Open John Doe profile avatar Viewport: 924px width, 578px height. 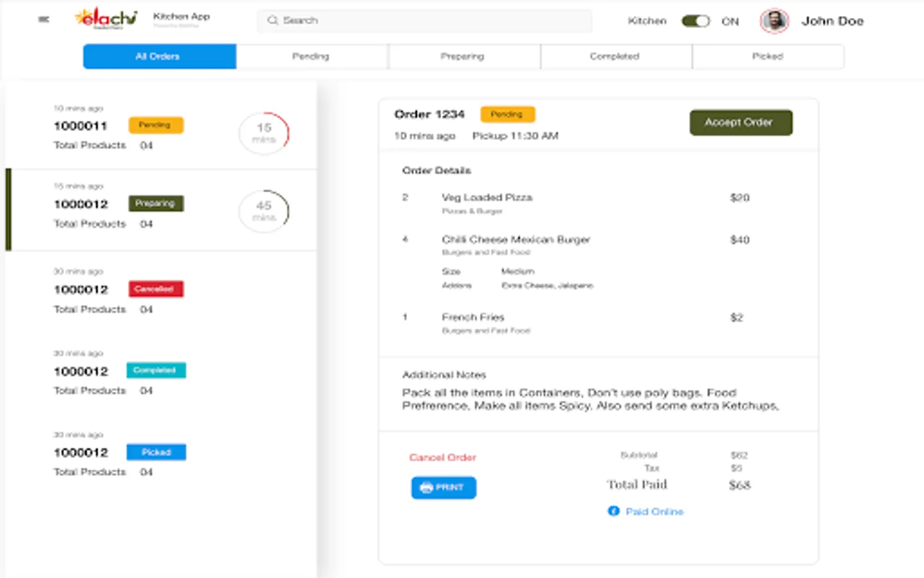(x=774, y=21)
